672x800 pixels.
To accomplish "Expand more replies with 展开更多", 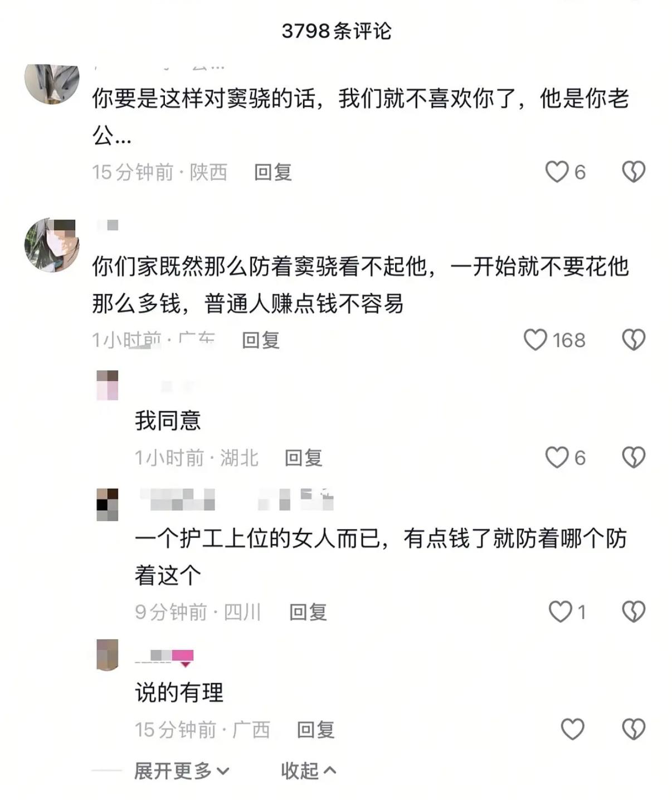I will pos(181,771).
